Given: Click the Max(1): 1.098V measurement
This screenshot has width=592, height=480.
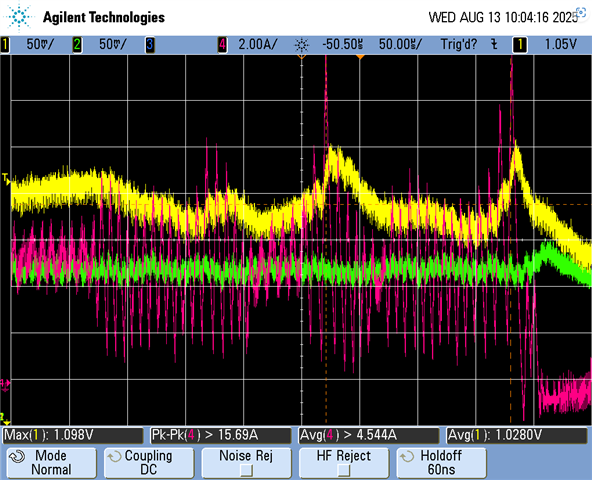Looking at the screenshot, I should coord(73,435).
